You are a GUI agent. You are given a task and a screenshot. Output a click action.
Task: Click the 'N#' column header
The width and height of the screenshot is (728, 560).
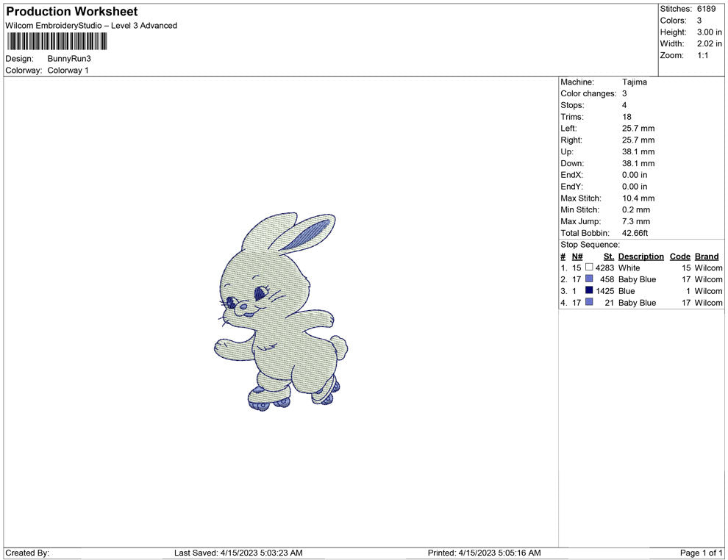(577, 256)
